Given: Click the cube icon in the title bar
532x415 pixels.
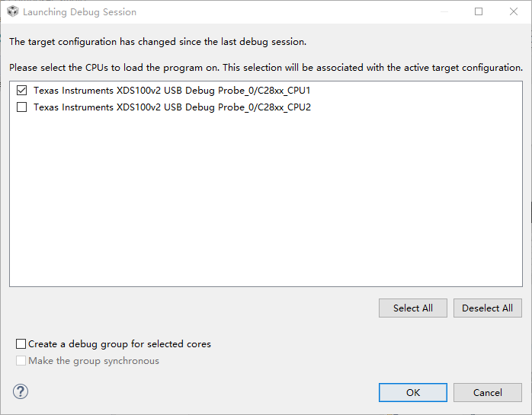Looking at the screenshot, I should coord(12,12).
